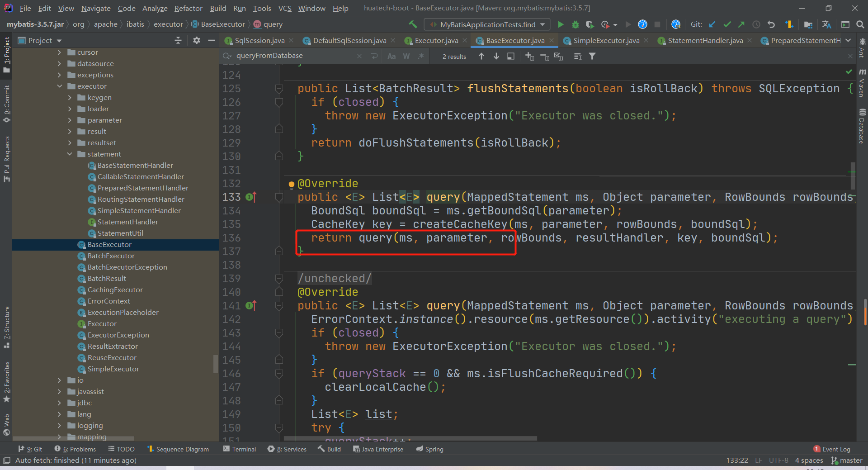Viewport: 868px width, 470px height.
Task: Rollback changes with the undo arrow icon
Action: pyautogui.click(x=771, y=24)
